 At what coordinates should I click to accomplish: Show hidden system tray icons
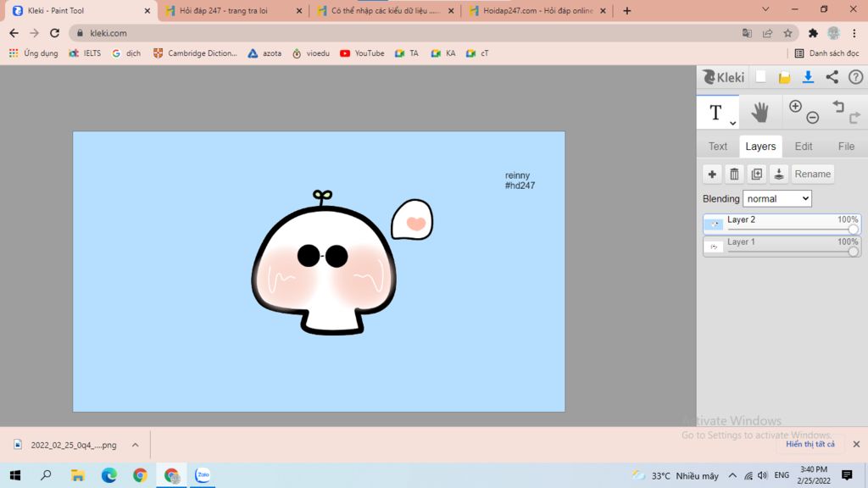pos(732,475)
